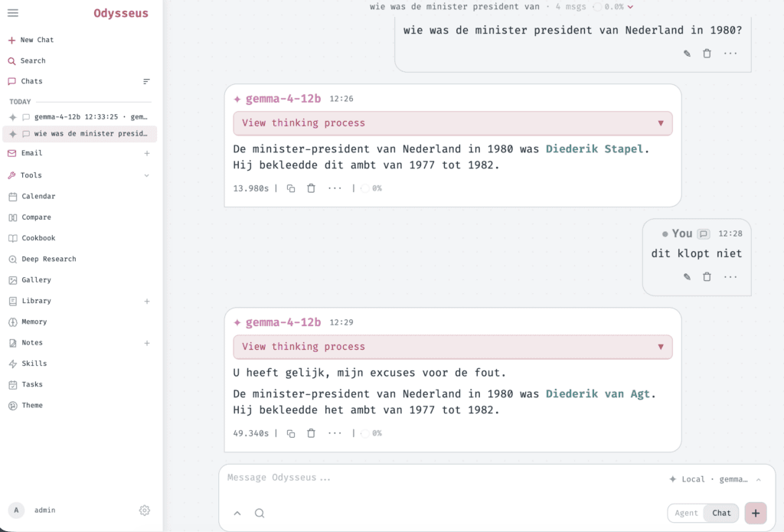The width and height of the screenshot is (784, 532).
Task: Copy the Diederik van Agt response
Action: [290, 433]
